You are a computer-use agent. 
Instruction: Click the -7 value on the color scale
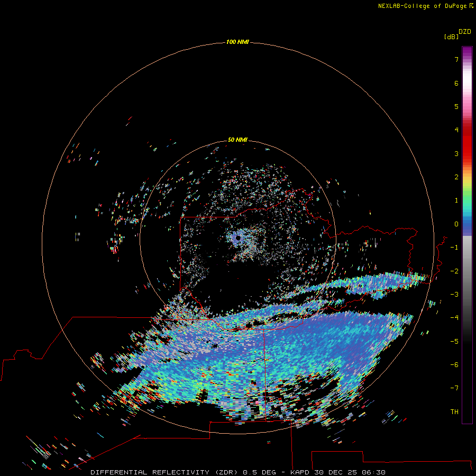[x=454, y=388]
